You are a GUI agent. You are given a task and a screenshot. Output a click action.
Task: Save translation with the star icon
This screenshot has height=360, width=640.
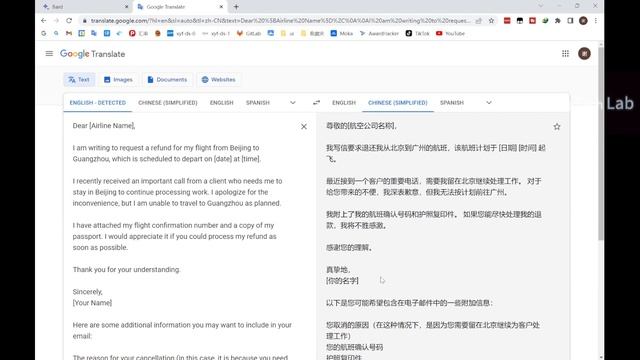coord(557,127)
